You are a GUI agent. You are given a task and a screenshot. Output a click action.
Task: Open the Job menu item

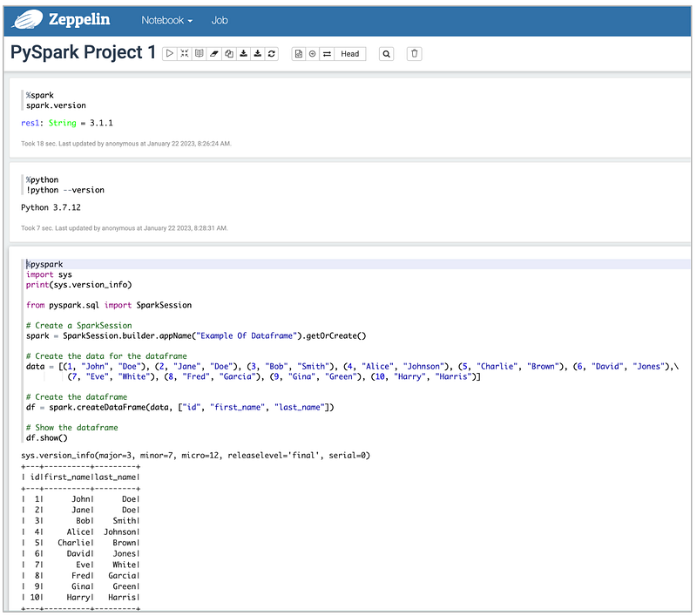coord(220,20)
